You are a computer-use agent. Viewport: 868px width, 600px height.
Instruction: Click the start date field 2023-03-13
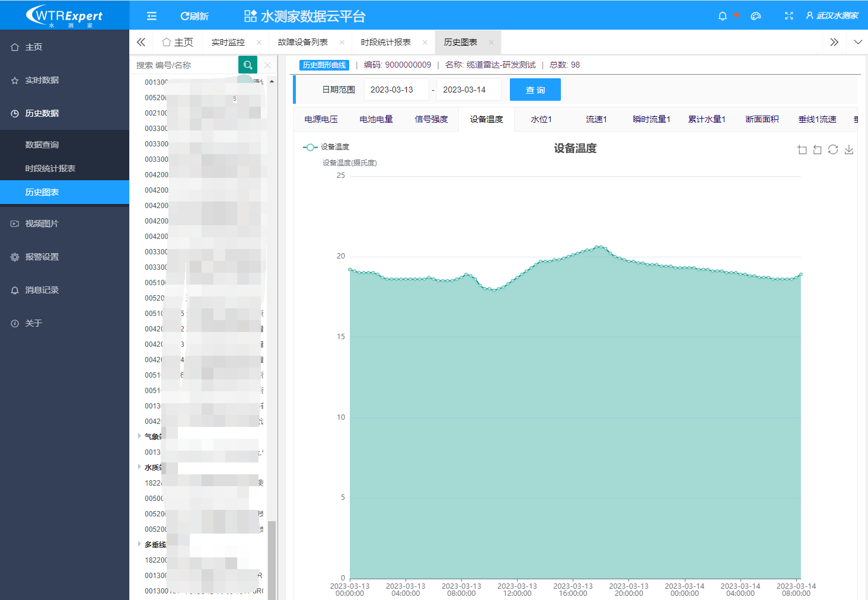click(x=395, y=90)
